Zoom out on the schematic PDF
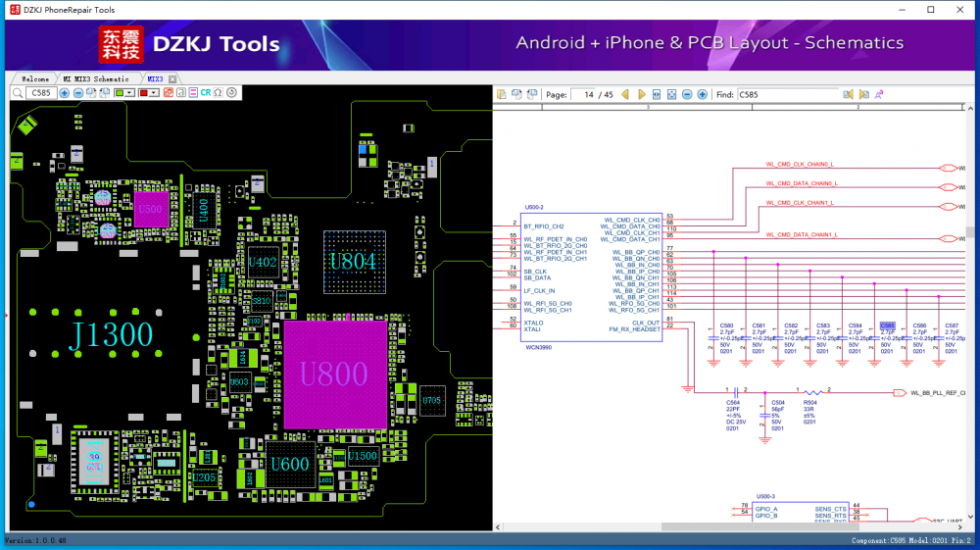 (687, 94)
